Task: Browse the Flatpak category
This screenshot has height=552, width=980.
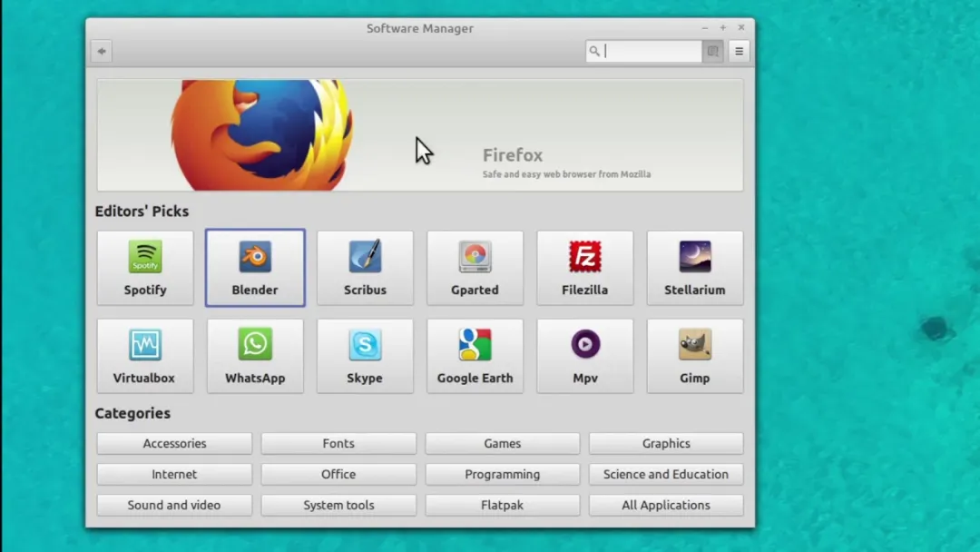Action: (x=503, y=505)
